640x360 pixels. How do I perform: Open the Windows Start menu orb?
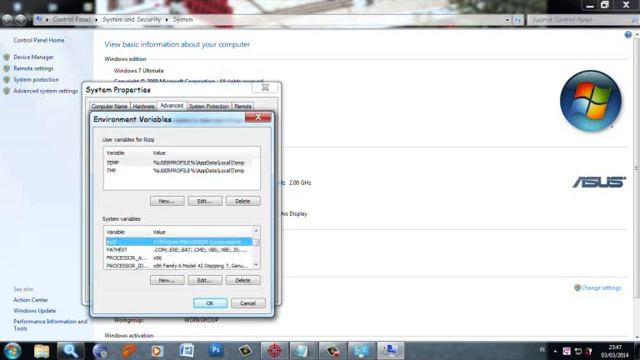(12, 351)
